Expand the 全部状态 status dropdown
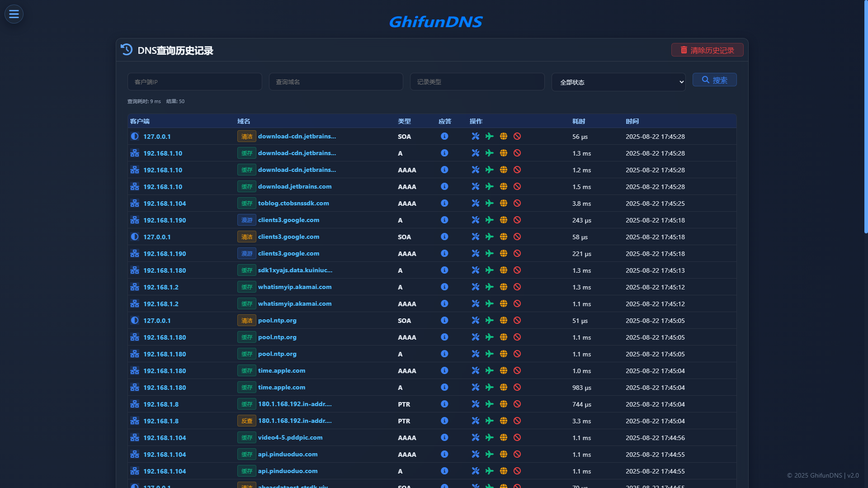The image size is (868, 488). coord(618,82)
